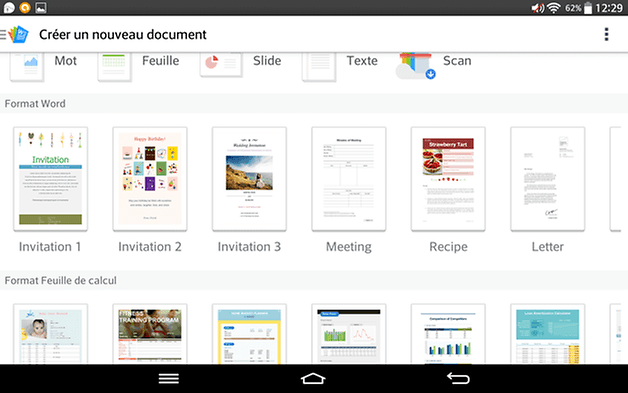Open the Fitness Training Program spreadsheet template

[x=150, y=334]
